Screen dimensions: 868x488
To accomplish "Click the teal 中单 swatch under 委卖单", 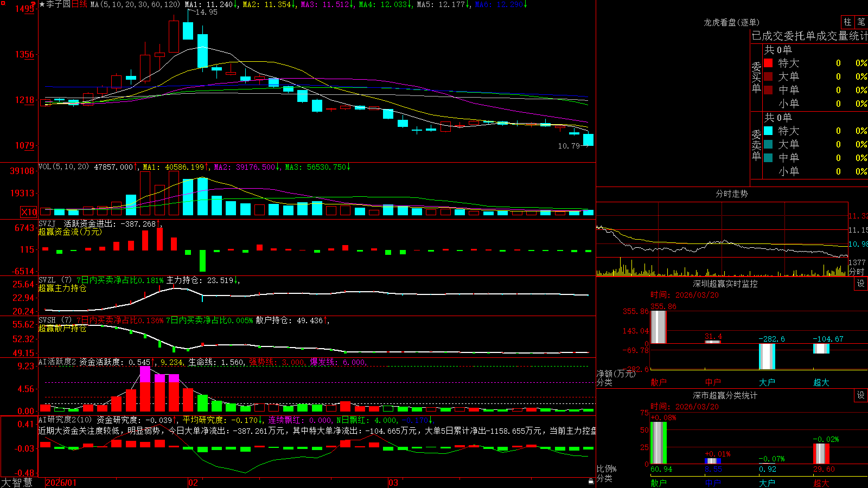I will [x=768, y=157].
